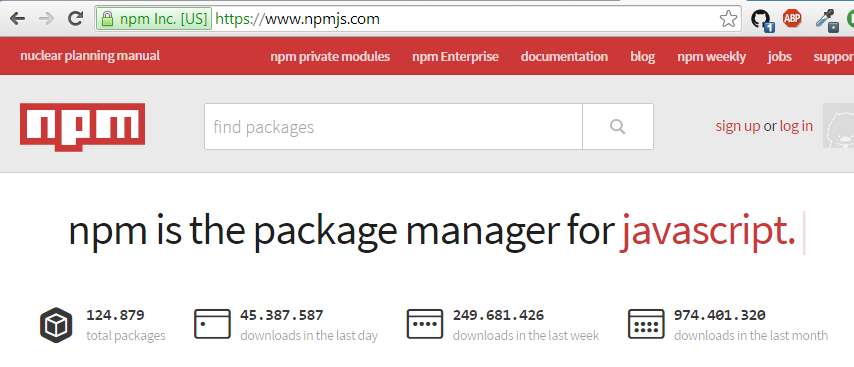
Task: Go to the npm blog
Action: click(x=643, y=57)
